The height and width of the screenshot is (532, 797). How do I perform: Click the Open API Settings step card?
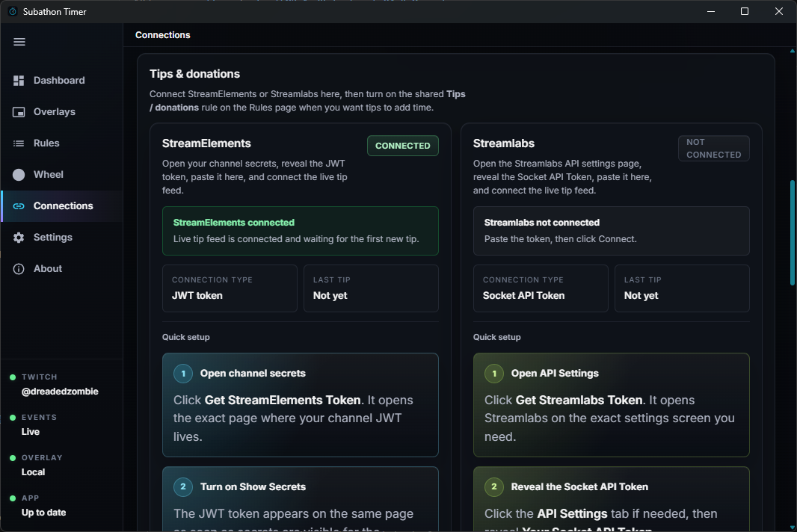point(612,405)
